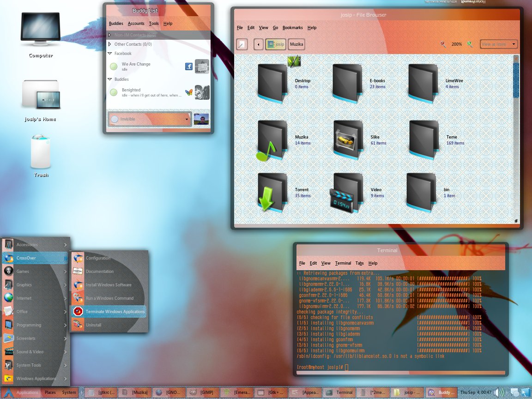The image size is (532, 399).
Task: Select the Benighted buddy row
Action: [158, 92]
